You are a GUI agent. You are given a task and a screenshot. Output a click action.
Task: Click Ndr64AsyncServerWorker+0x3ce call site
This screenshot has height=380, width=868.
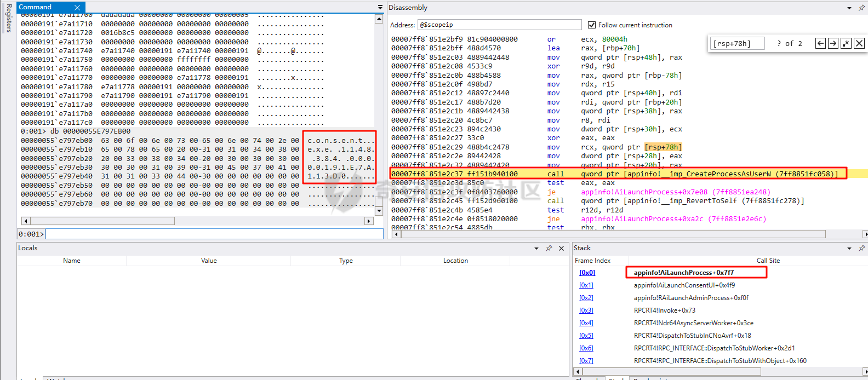coord(694,323)
